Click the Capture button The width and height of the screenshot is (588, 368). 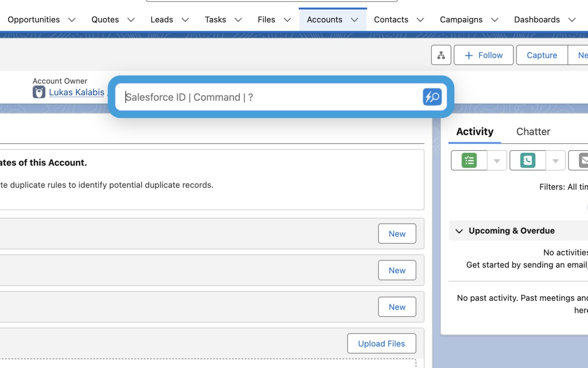(542, 55)
